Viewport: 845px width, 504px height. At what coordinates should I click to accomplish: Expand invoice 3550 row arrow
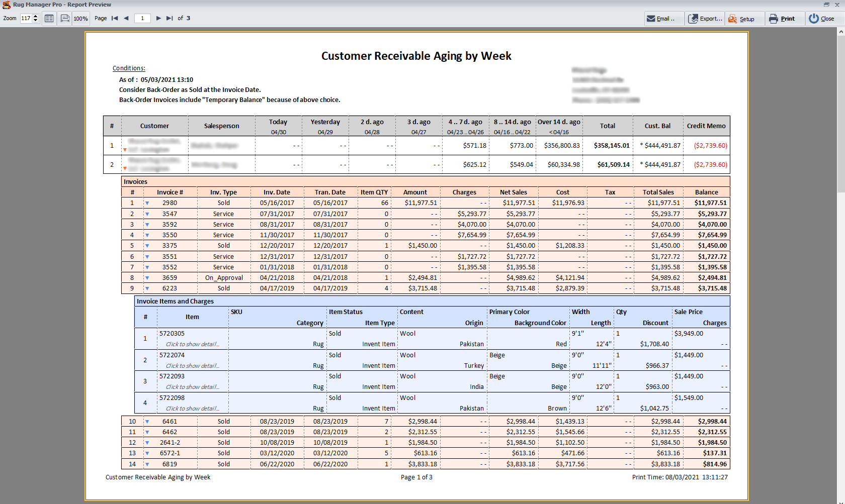(x=147, y=235)
